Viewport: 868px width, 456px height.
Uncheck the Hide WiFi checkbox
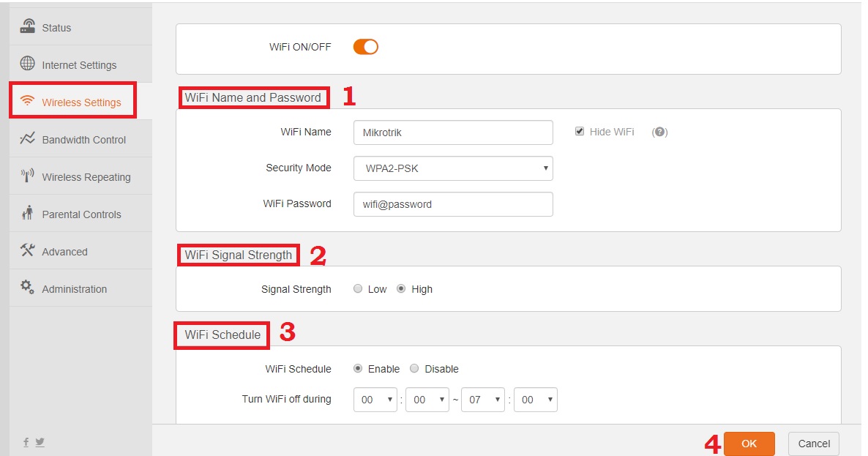580,132
